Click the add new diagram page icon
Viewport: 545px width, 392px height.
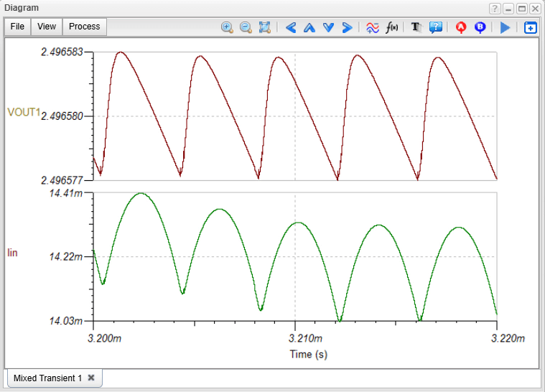(530, 27)
